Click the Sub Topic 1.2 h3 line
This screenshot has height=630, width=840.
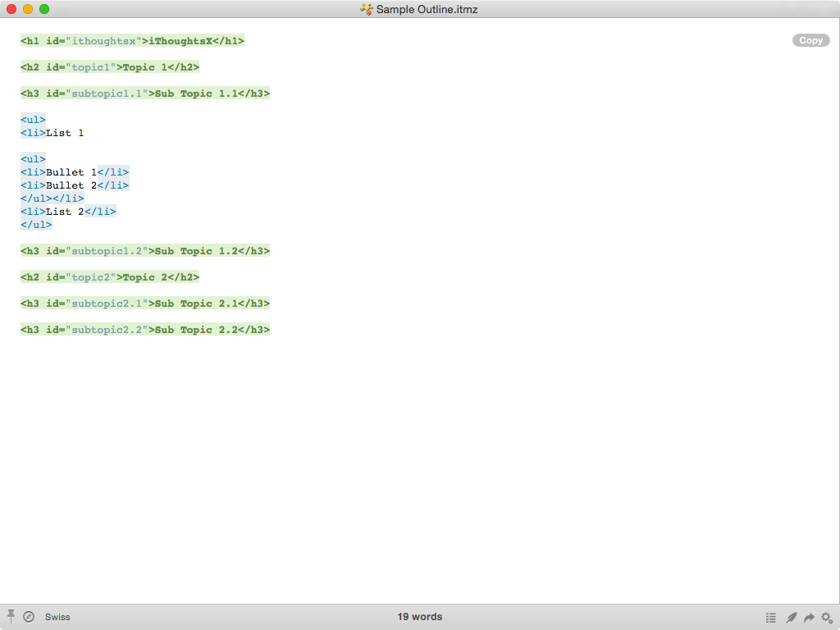(x=145, y=251)
